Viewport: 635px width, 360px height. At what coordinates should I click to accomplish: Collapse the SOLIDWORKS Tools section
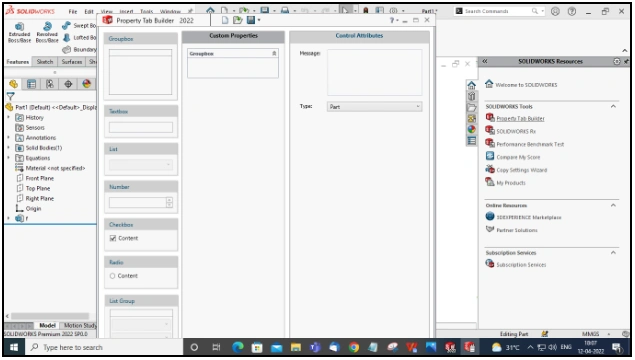point(613,107)
